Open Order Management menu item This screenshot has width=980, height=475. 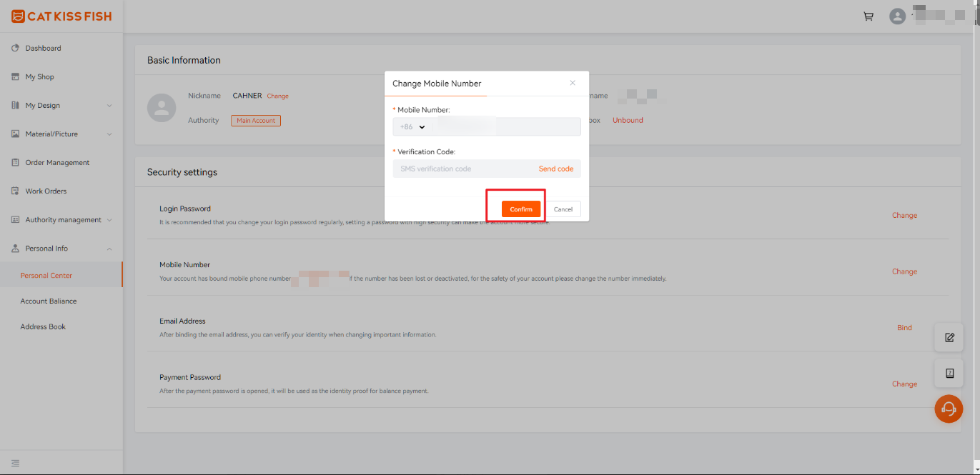pos(57,162)
